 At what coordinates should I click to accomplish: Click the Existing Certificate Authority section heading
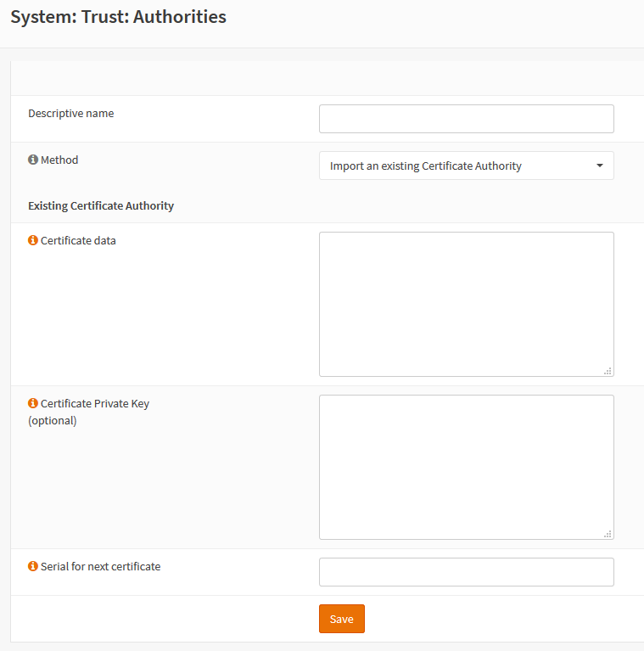(x=101, y=205)
